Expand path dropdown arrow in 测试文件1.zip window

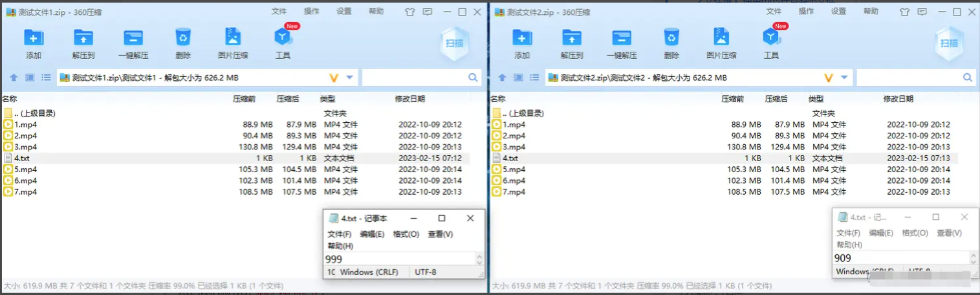pos(350,78)
